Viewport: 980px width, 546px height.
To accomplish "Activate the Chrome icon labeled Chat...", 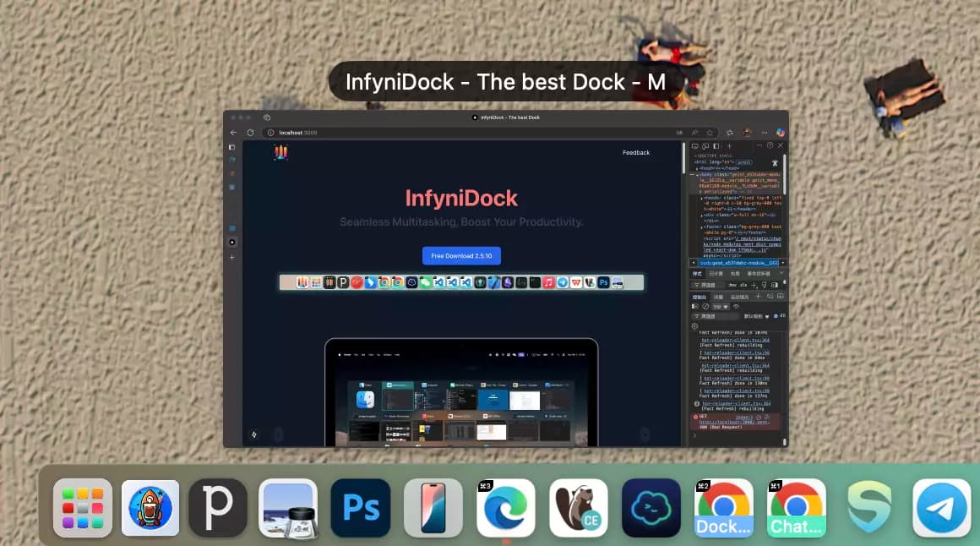I will tap(796, 508).
